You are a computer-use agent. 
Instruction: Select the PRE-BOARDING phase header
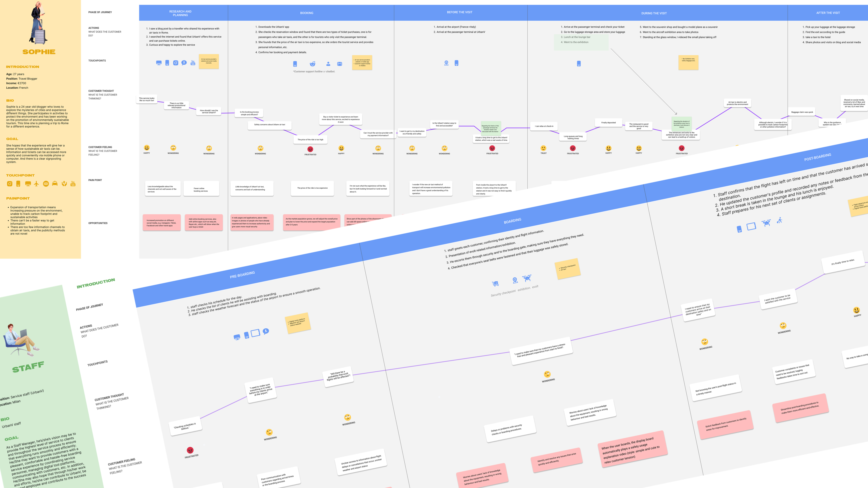pos(242,275)
